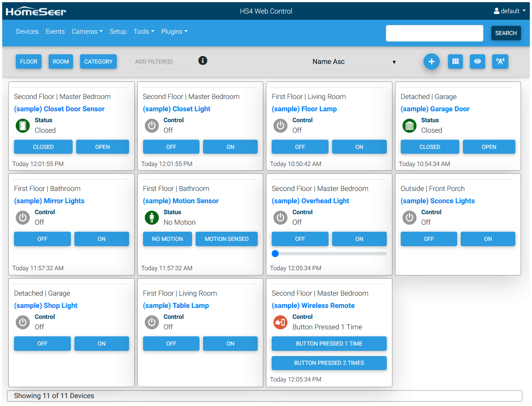
Task: Turn ON the Shop Light
Action: pos(101,344)
